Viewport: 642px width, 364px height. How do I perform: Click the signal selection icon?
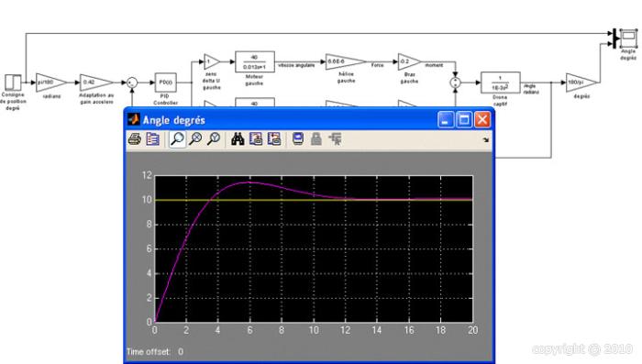[335, 139]
